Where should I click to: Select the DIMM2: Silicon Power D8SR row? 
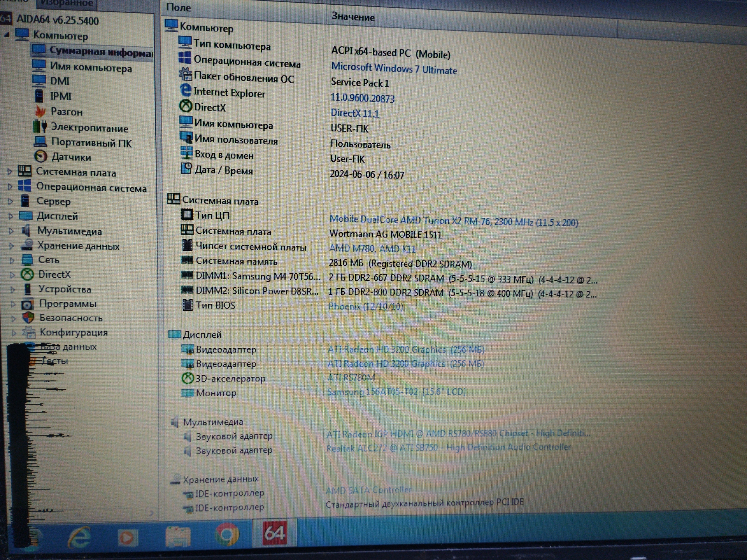pyautogui.click(x=389, y=292)
